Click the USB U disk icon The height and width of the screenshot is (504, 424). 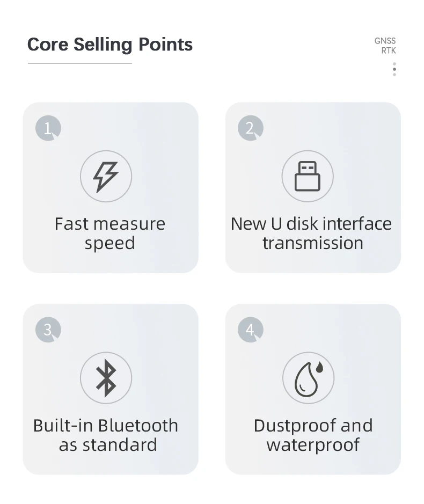tap(308, 176)
